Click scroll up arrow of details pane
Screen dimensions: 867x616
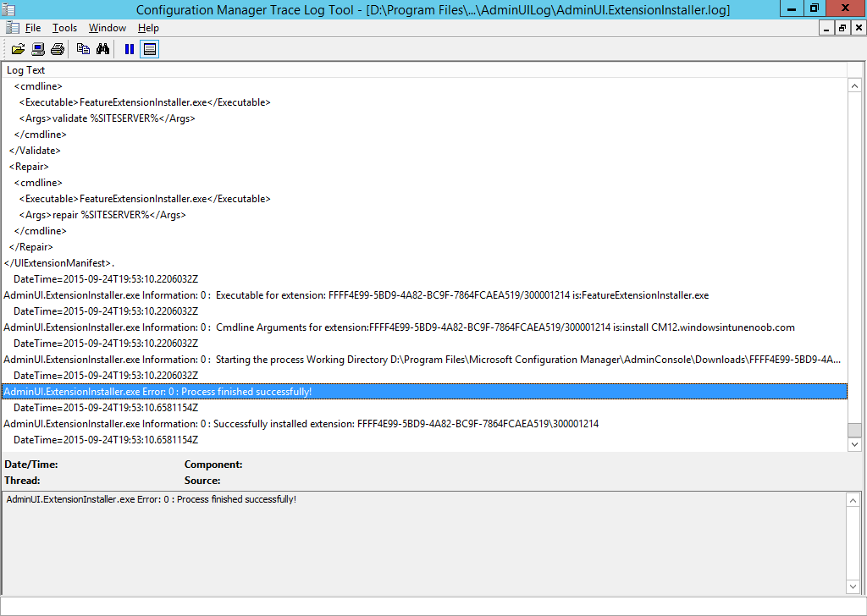(853, 501)
